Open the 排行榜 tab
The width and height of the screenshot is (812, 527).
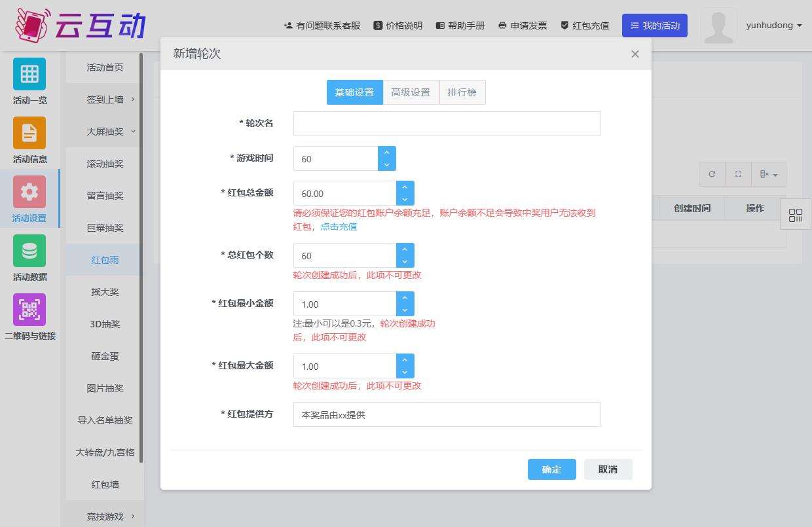462,92
